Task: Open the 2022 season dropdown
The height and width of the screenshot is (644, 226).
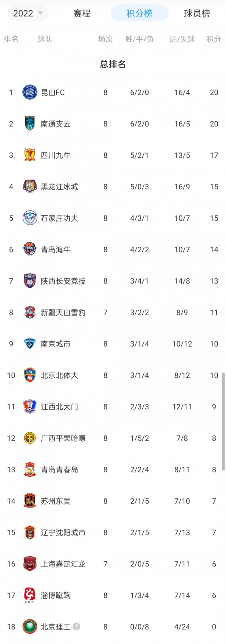Action: 28,13
